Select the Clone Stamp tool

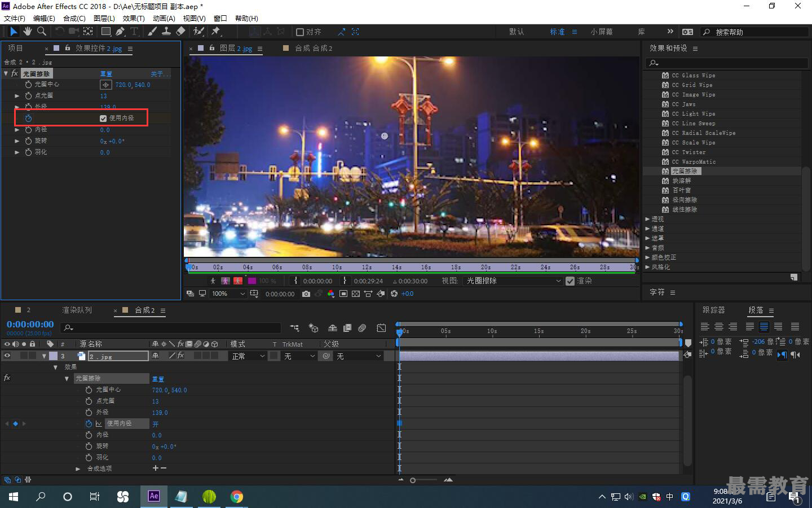[166, 32]
